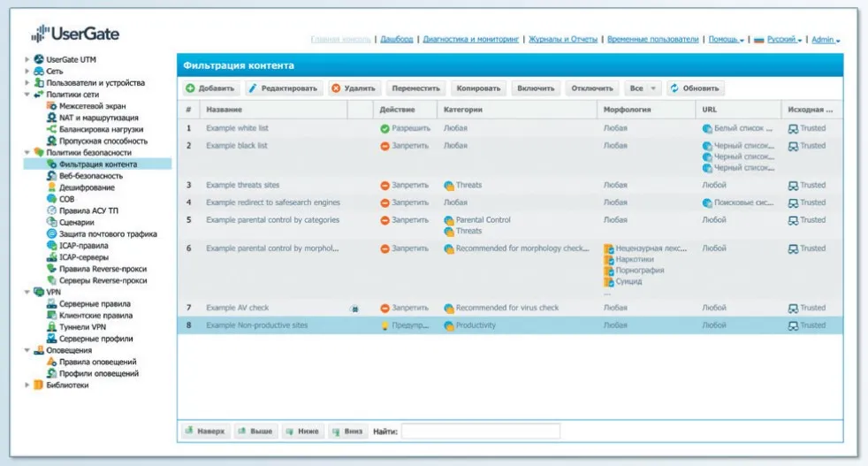Click the icon beside Example AV check
The image size is (868, 466).
pos(354,309)
